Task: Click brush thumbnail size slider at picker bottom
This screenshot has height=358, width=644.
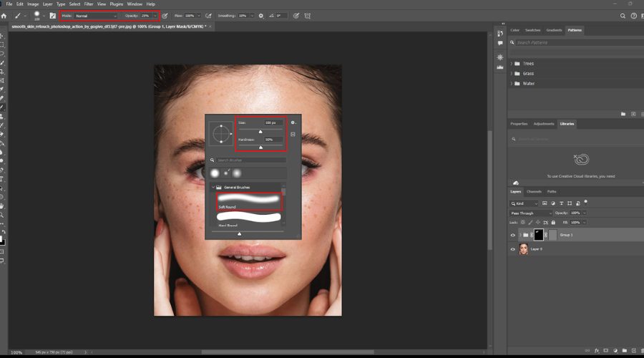Action: pos(240,234)
